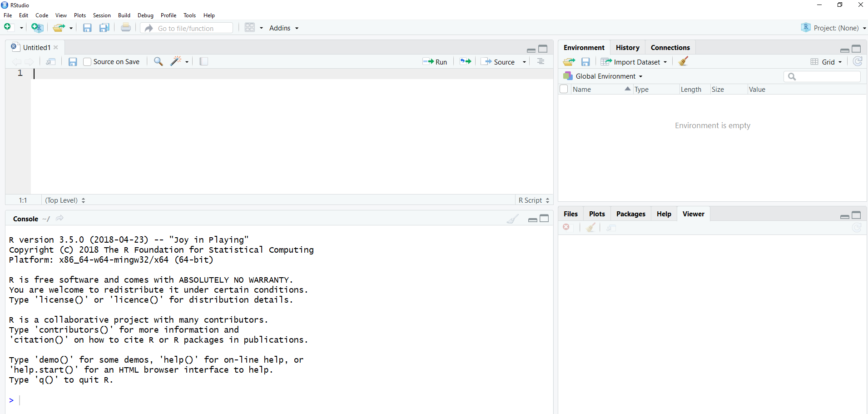The image size is (868, 414).
Task: Click the Run button in editor
Action: click(435, 62)
